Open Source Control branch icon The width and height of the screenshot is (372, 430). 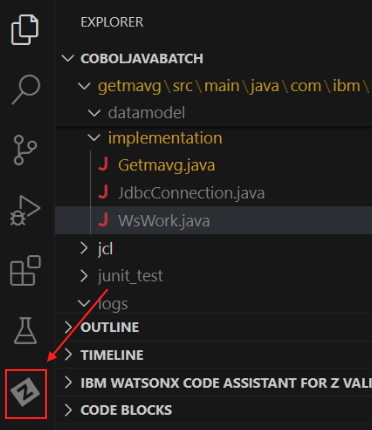point(25,150)
